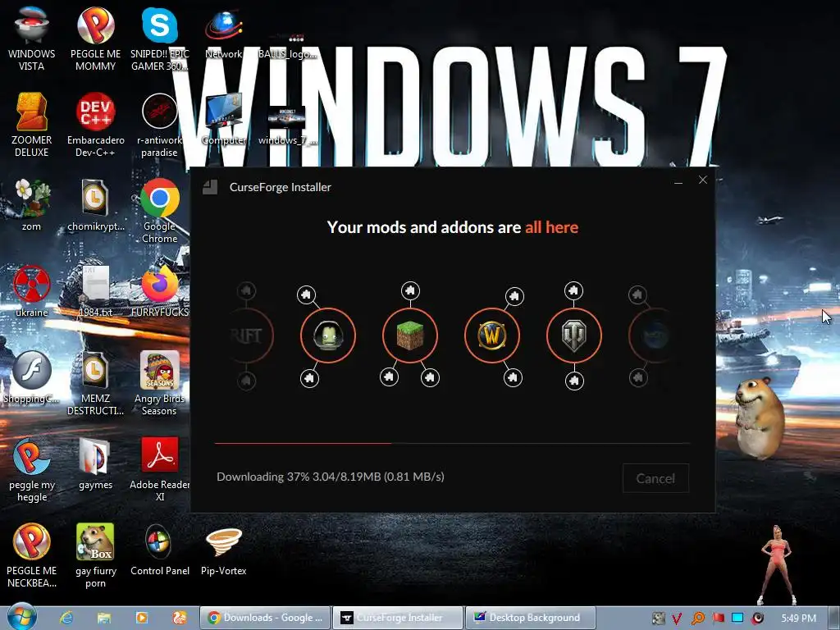Click the CurseForge Installer logo in title bar
Viewport: 840px width, 630px height.
point(210,187)
